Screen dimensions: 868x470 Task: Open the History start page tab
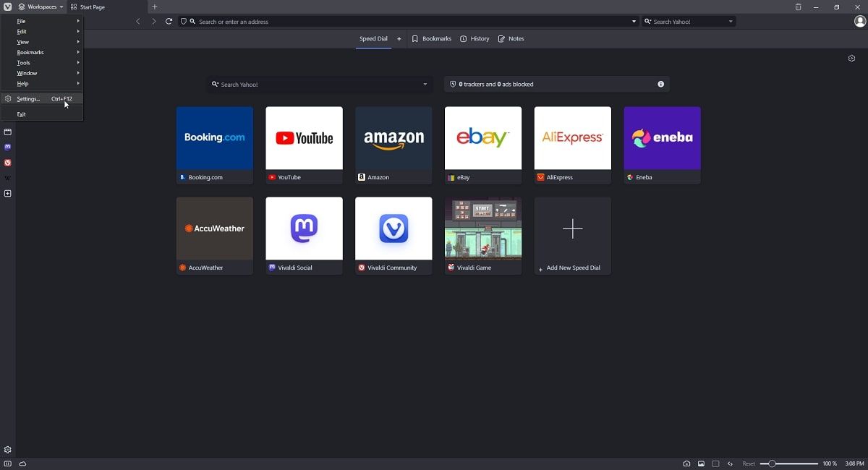(475, 38)
